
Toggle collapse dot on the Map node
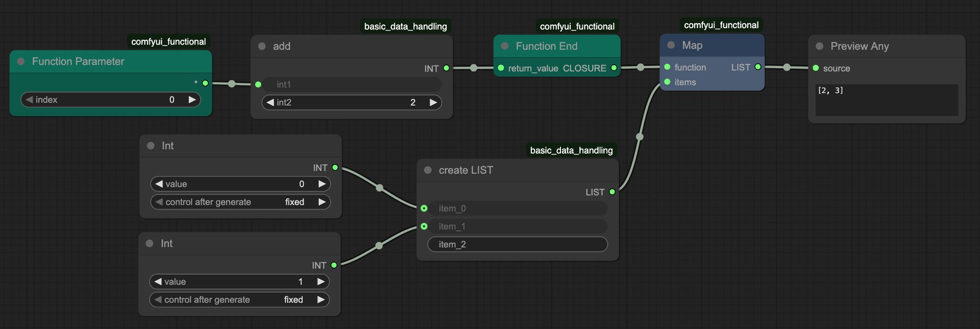click(x=671, y=45)
